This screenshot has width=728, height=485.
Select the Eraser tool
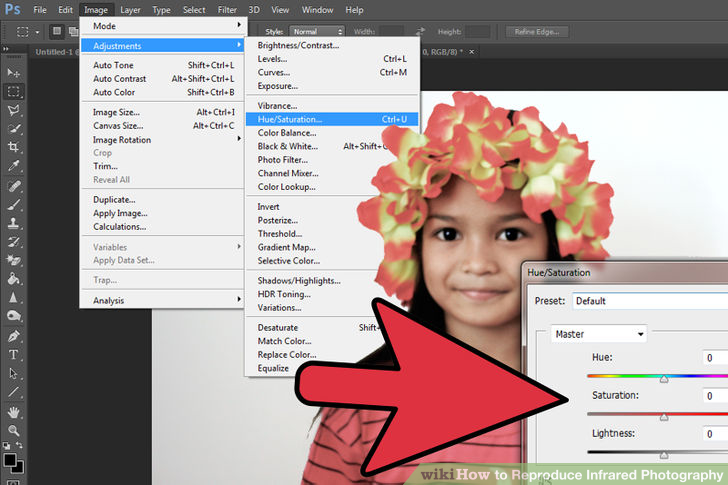pos(13,260)
